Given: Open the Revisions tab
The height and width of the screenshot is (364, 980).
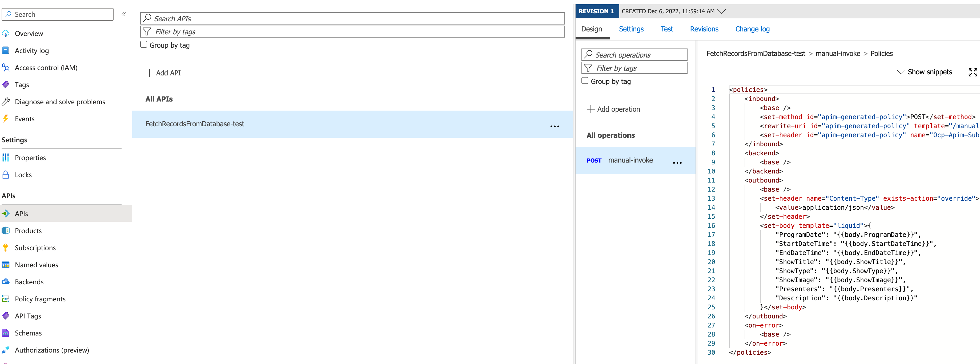Looking at the screenshot, I should 704,29.
